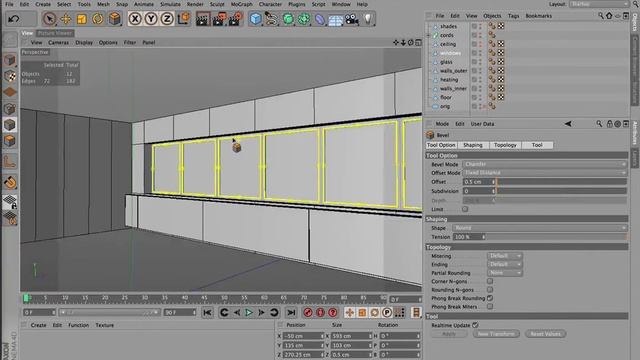This screenshot has width=640, height=360.
Task: Click the New Transform button
Action: click(496, 334)
